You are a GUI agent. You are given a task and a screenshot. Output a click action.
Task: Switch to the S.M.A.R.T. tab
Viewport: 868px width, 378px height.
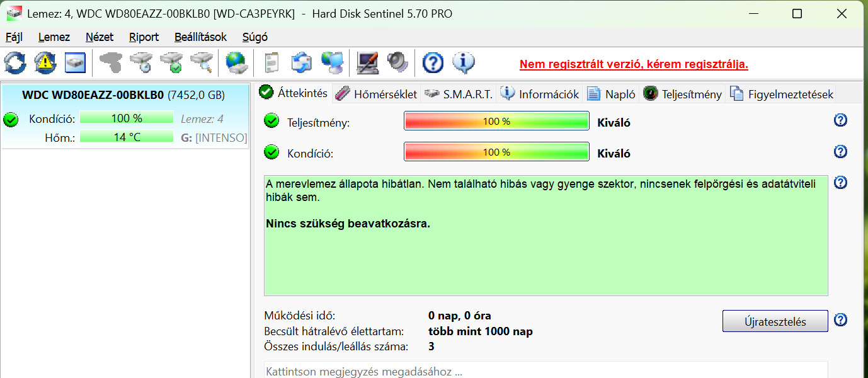459,94
